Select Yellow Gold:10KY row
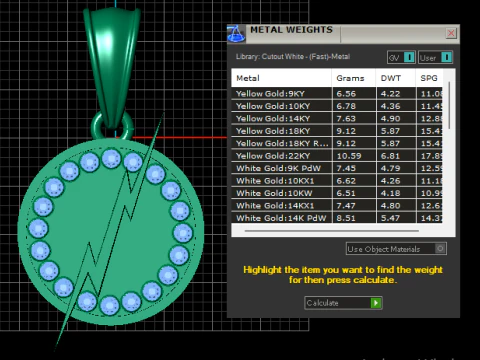480x360 pixels. (337, 106)
